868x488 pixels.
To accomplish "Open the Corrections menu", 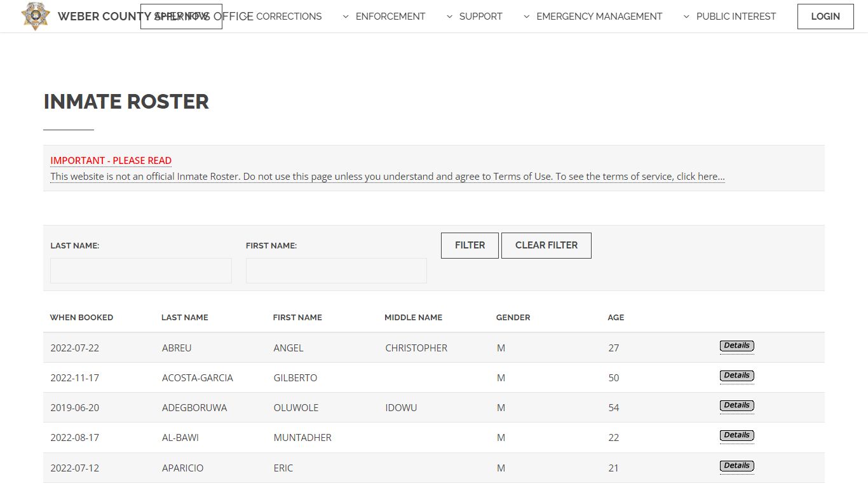I will (288, 17).
